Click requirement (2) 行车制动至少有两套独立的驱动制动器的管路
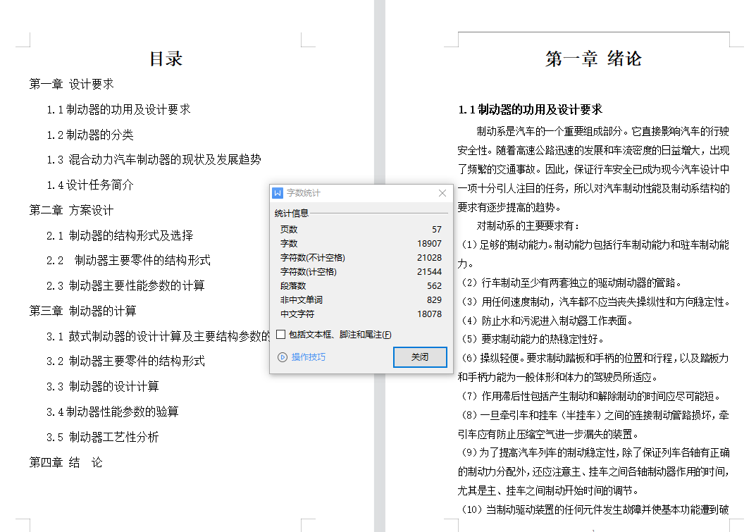Screen dimensions: 756x532 coord(571,283)
